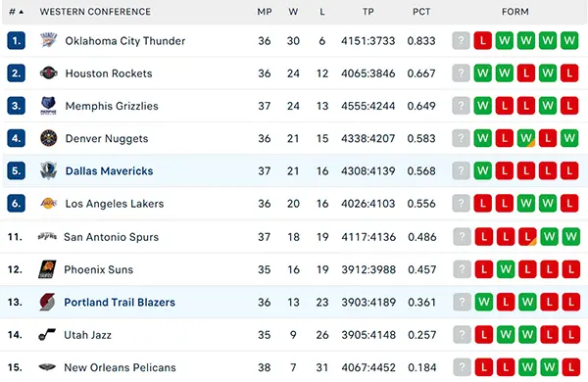This screenshot has height=382, width=588.
Task: Click the Houston Rockets team logo
Action: pyautogui.click(x=48, y=73)
